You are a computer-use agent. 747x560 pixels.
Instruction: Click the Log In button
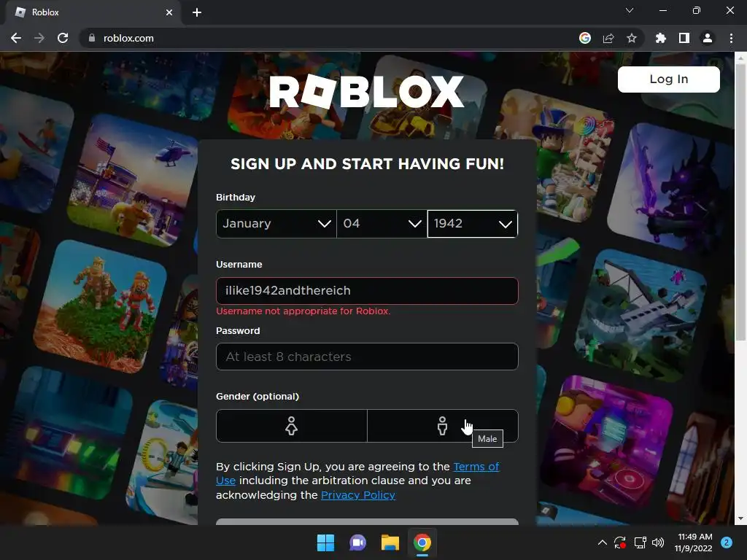tap(669, 79)
